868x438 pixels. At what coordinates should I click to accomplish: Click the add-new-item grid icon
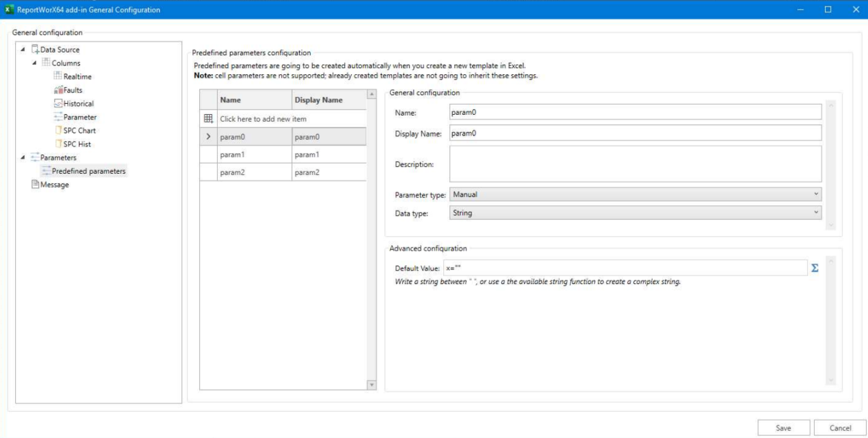(x=207, y=118)
